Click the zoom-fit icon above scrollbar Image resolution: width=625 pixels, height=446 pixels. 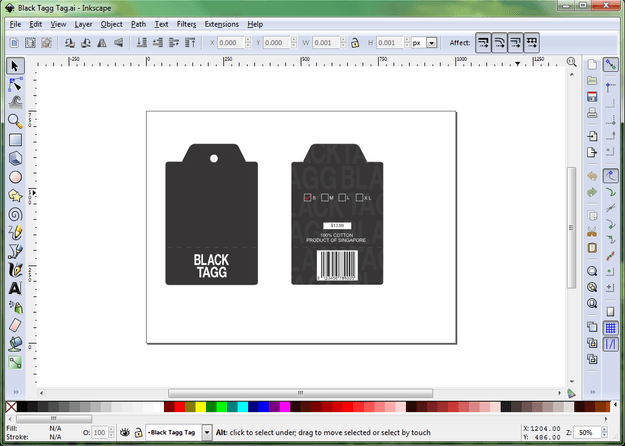tap(572, 61)
